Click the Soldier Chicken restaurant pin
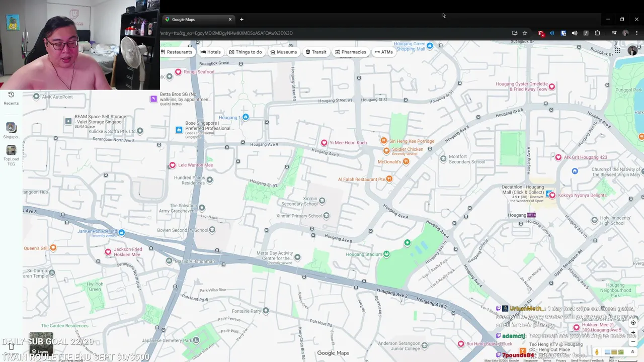 [x=386, y=150]
